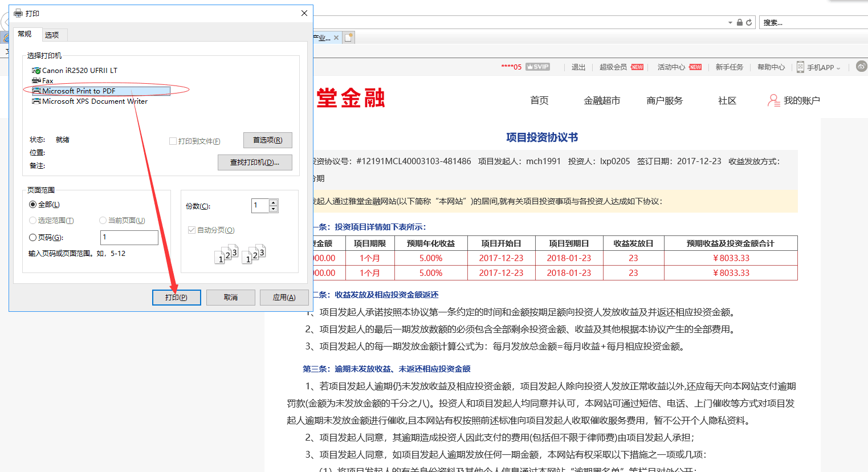
Task: Open a new browser tab
Action: click(x=349, y=38)
